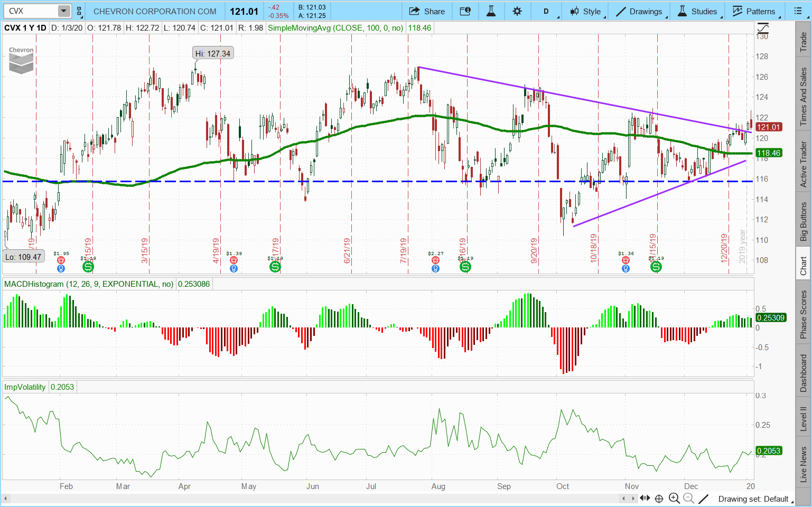Click the symbol link icon beside CVX
Image resolution: width=812 pixels, height=507 pixels.
79,11
